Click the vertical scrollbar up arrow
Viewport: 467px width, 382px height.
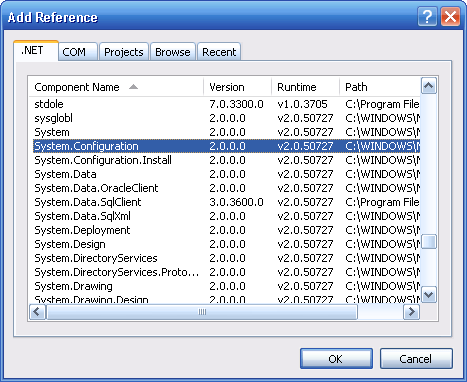click(x=429, y=86)
